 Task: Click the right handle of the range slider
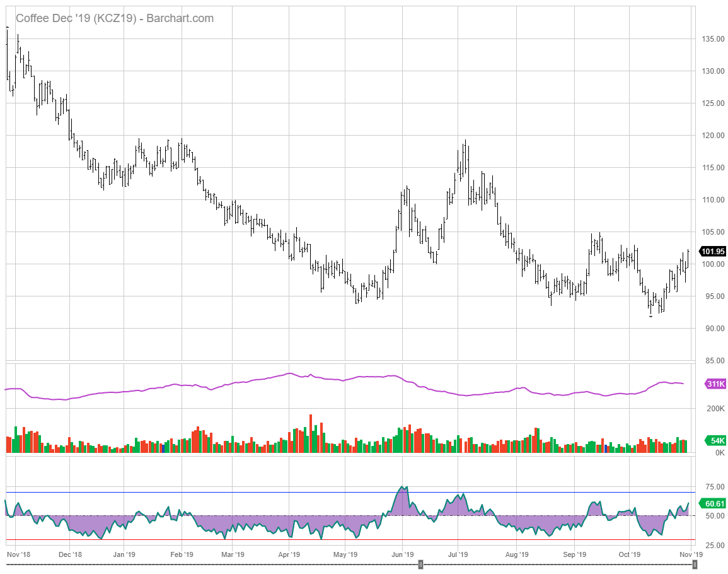pyautogui.click(x=695, y=565)
